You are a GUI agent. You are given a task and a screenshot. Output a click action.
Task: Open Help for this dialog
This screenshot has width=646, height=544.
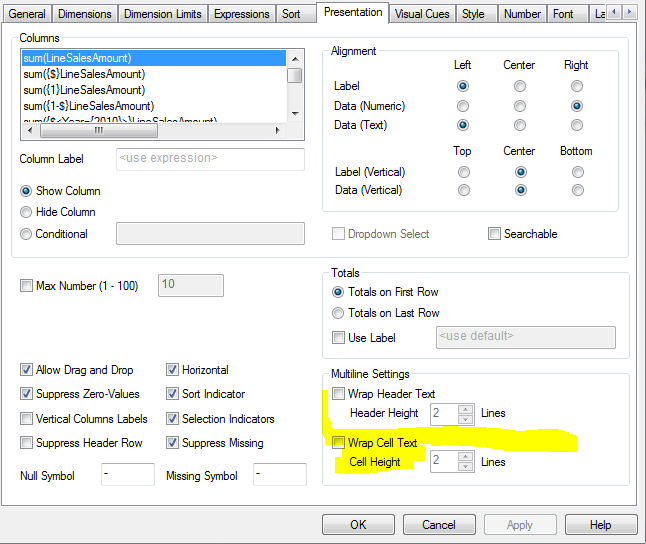pyautogui.click(x=601, y=525)
